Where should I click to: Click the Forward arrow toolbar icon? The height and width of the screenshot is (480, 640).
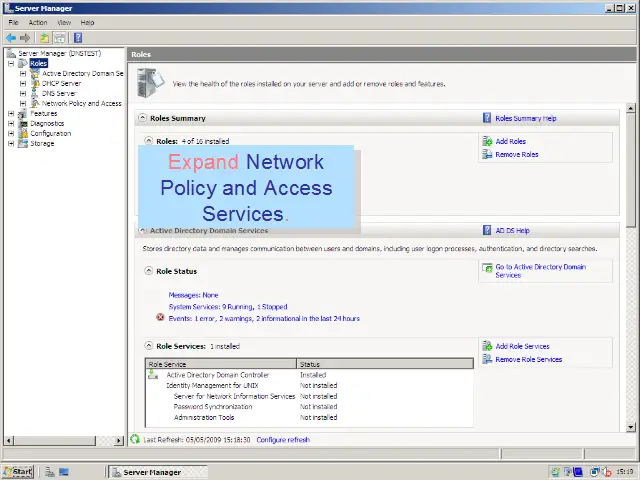[25, 38]
